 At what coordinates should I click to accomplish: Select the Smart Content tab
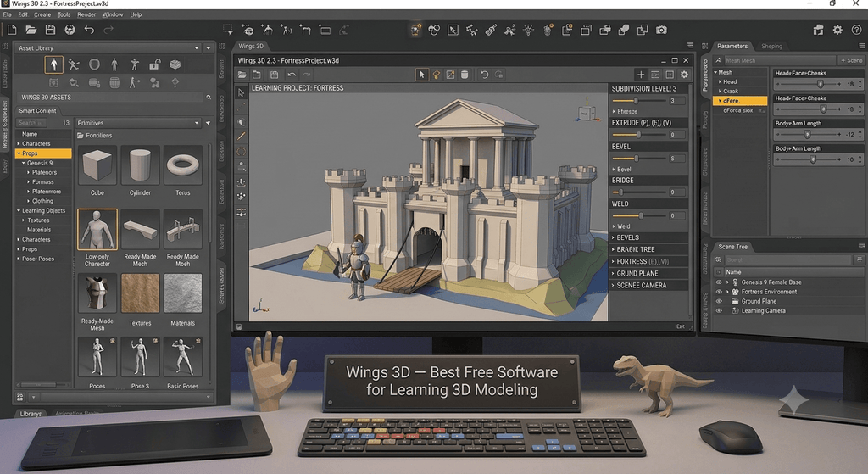pos(37,111)
